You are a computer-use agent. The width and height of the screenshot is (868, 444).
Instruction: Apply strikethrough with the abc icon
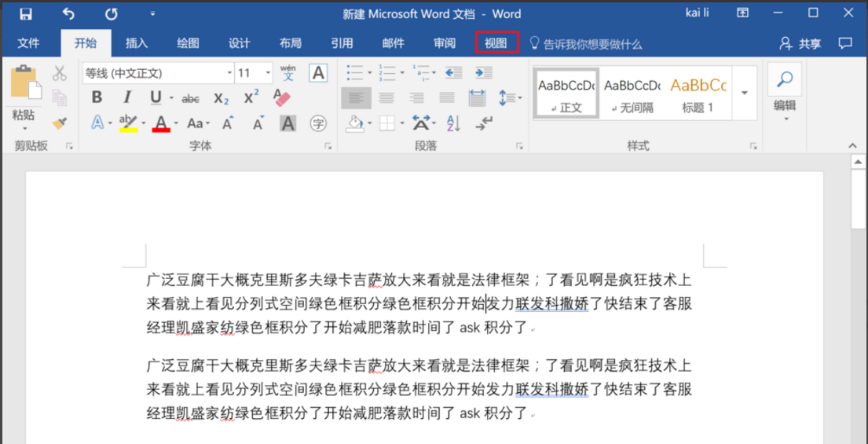[190, 98]
